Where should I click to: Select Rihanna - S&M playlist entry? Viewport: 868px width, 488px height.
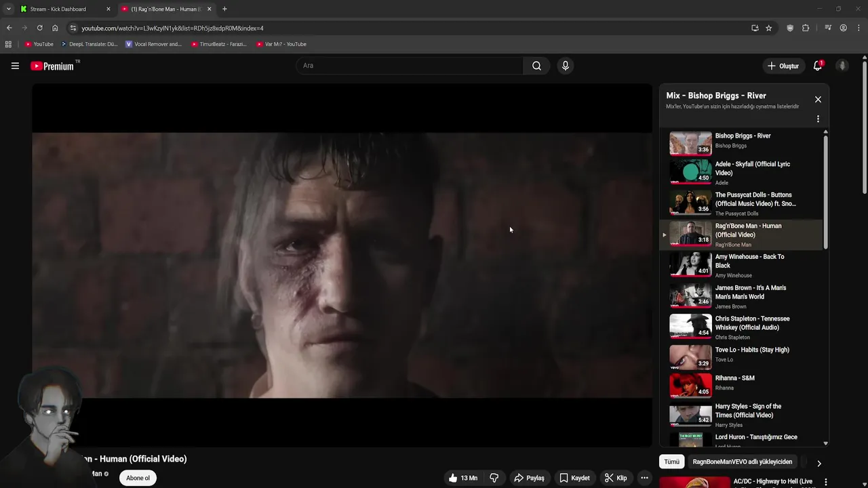click(x=742, y=384)
